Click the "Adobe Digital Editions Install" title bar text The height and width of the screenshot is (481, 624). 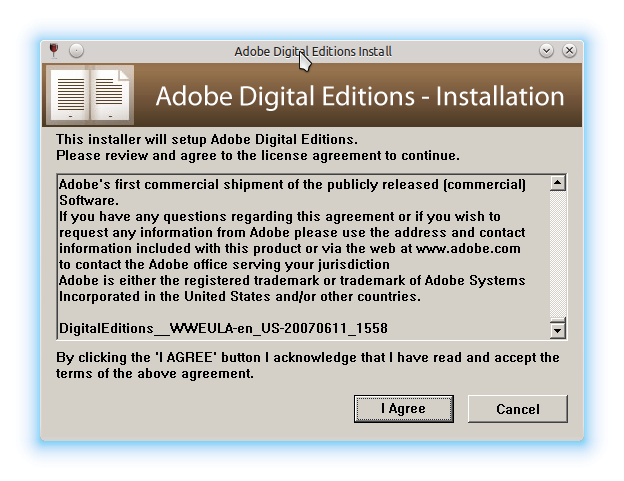[312, 51]
